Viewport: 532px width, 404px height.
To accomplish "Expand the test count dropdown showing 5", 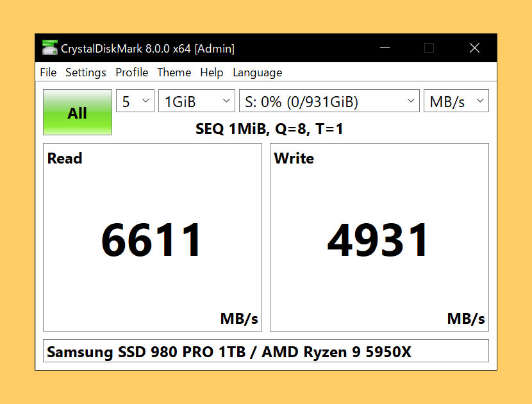I will pyautogui.click(x=135, y=101).
